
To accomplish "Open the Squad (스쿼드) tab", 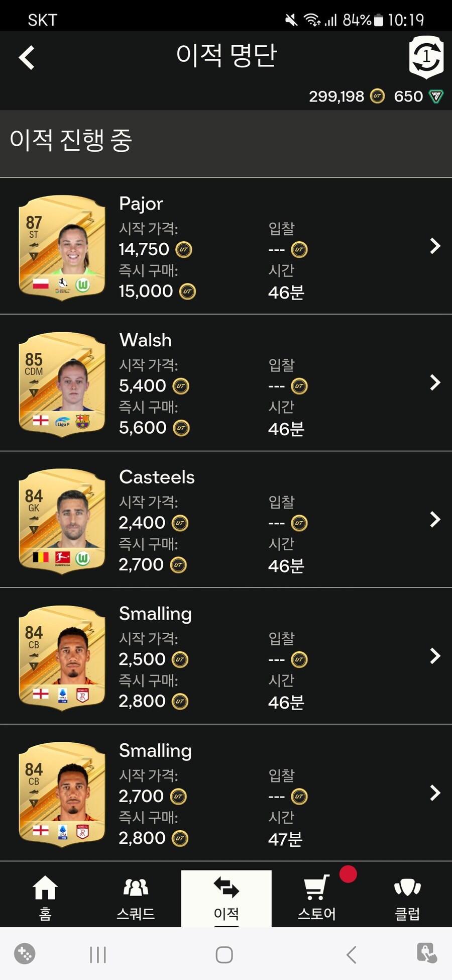I will click(136, 898).
